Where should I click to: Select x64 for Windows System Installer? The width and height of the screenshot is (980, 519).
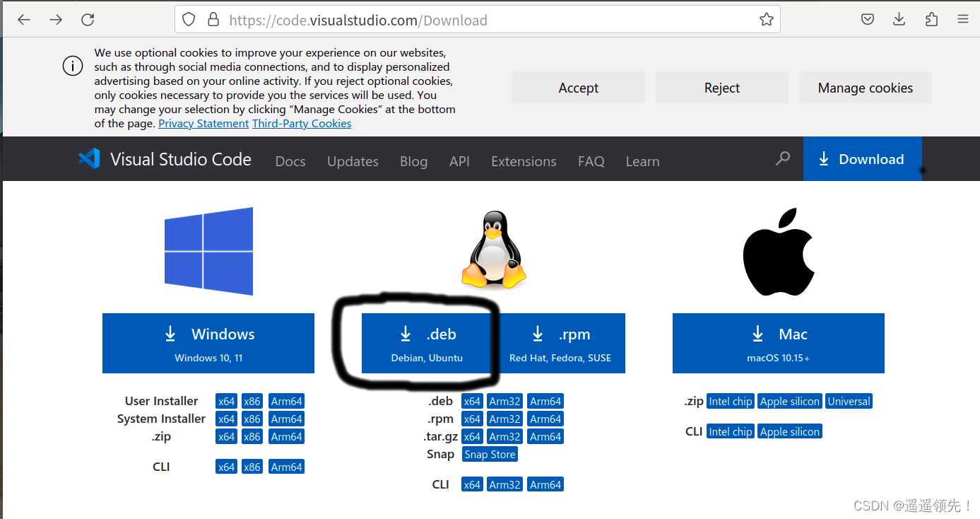tap(226, 419)
